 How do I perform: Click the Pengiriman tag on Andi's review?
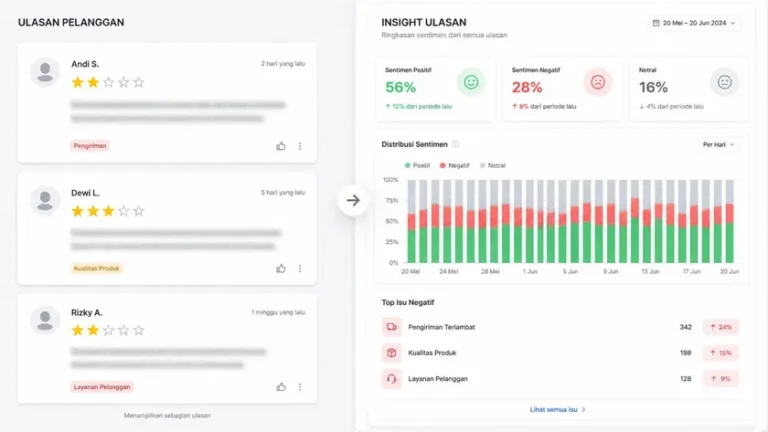click(x=90, y=145)
